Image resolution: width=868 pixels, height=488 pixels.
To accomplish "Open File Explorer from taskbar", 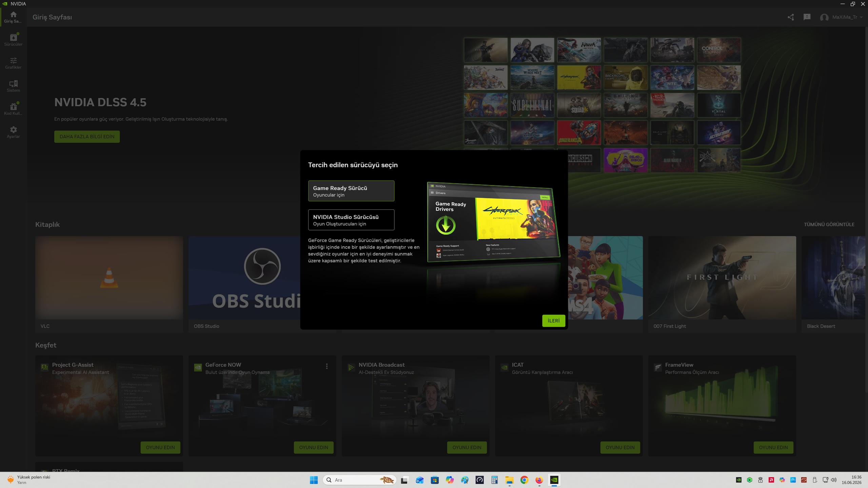I will (509, 480).
